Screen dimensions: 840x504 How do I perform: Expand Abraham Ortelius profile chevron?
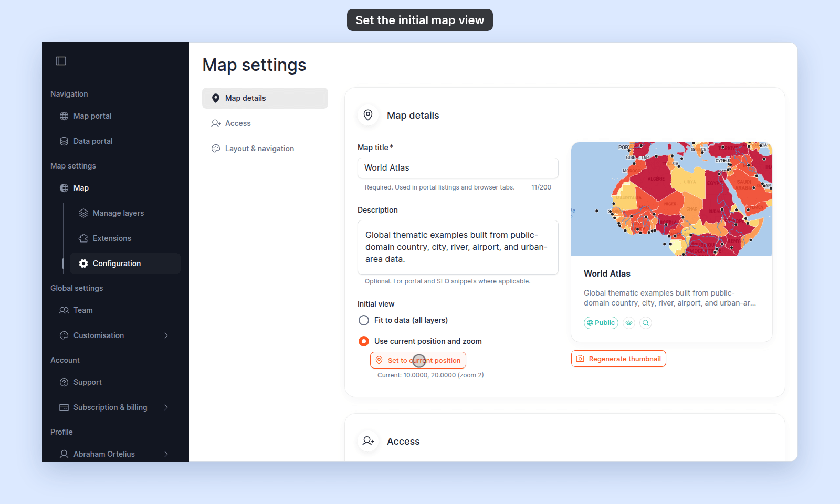[x=166, y=454]
